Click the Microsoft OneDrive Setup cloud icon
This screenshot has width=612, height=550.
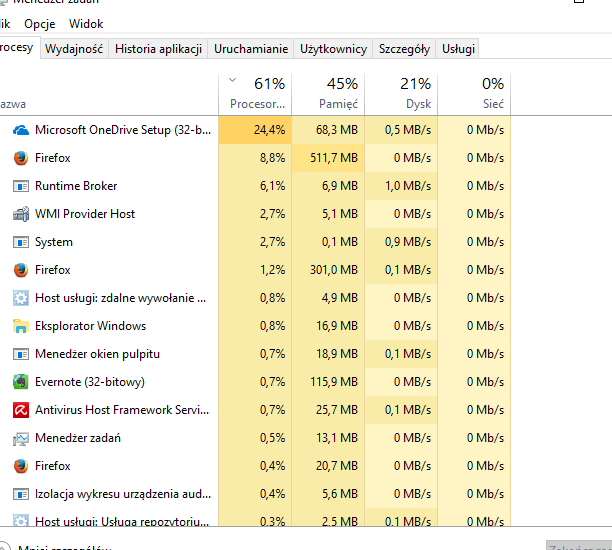(x=21, y=130)
